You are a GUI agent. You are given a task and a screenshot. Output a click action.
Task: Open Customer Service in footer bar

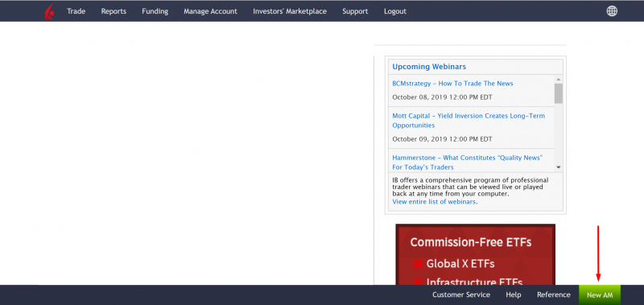pos(461,295)
